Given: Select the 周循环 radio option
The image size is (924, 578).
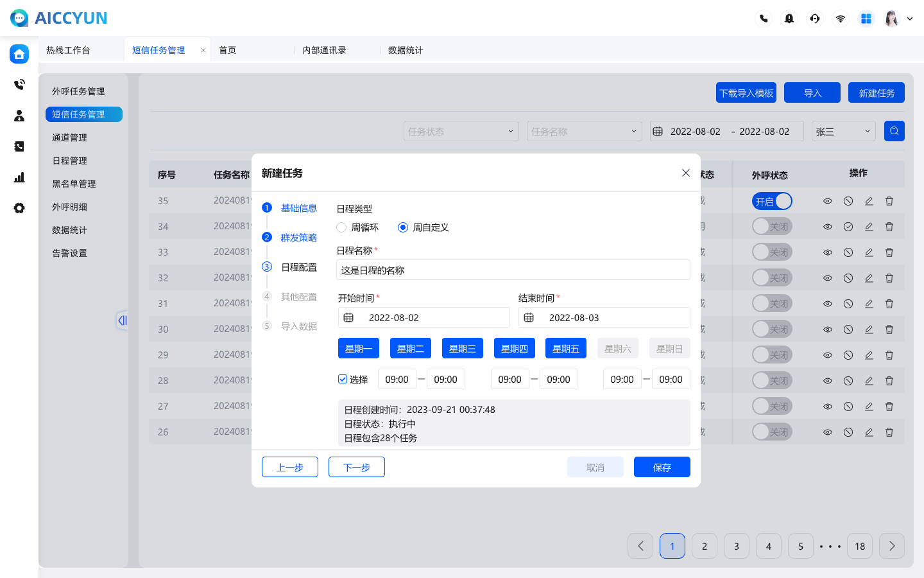Looking at the screenshot, I should (x=341, y=227).
